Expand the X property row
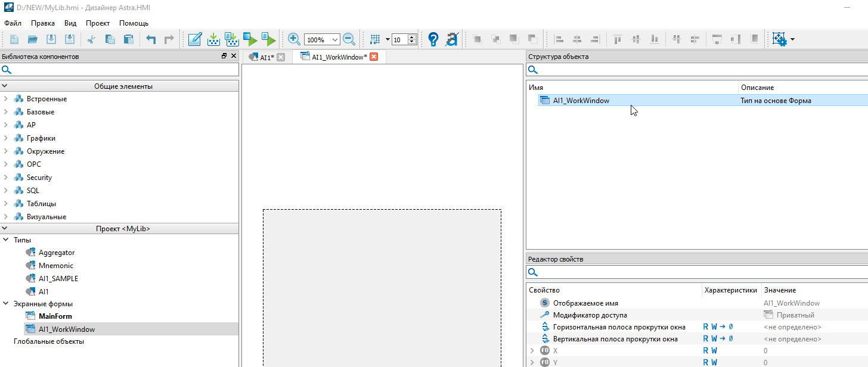This screenshot has height=367, width=868. (532, 350)
